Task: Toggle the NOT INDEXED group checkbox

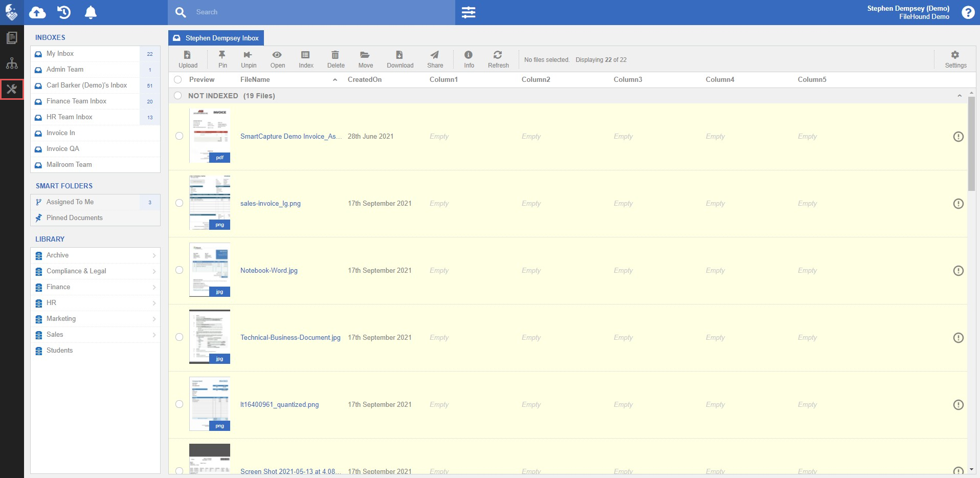Action: pyautogui.click(x=178, y=96)
